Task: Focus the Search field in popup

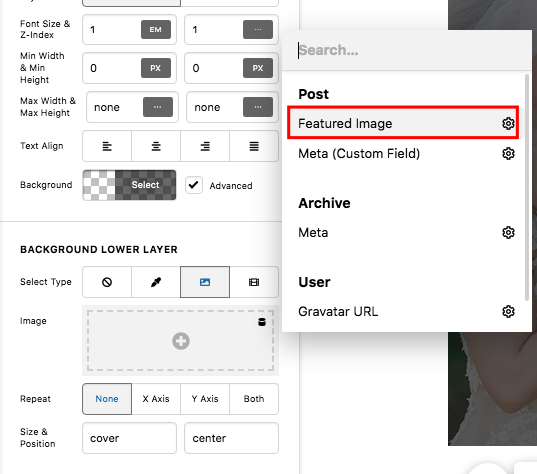Action: point(407,50)
